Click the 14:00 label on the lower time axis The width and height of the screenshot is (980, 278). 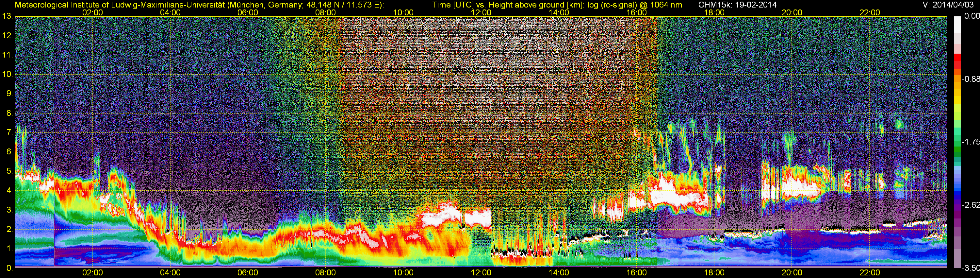point(559,273)
